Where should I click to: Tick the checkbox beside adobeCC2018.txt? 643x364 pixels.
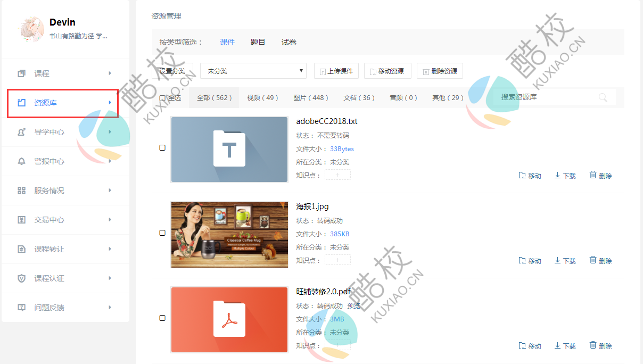(x=162, y=148)
